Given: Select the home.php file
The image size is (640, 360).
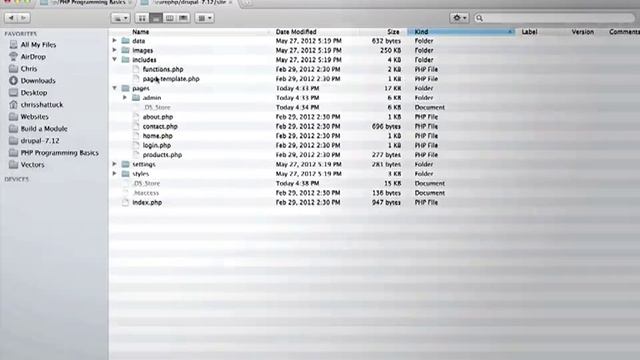Looking at the screenshot, I should 158,136.
